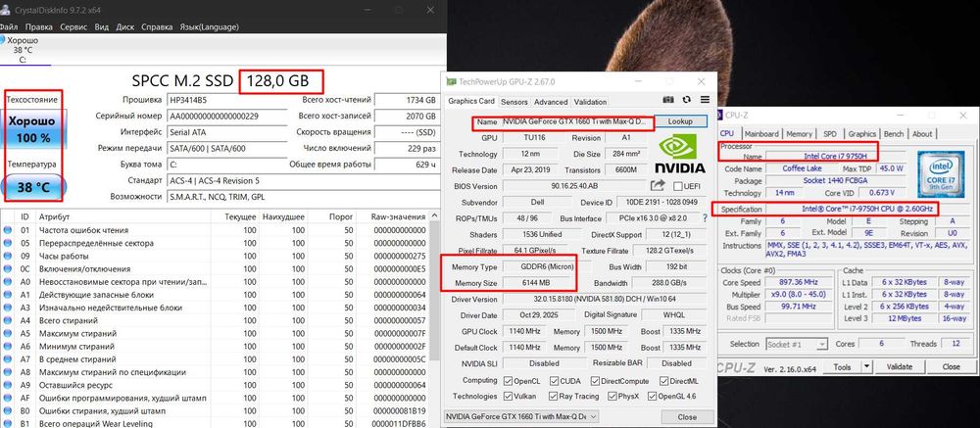This screenshot has width=980, height=428.
Task: Toggle the UEFI checkbox in GPU-Z
Action: point(677,186)
